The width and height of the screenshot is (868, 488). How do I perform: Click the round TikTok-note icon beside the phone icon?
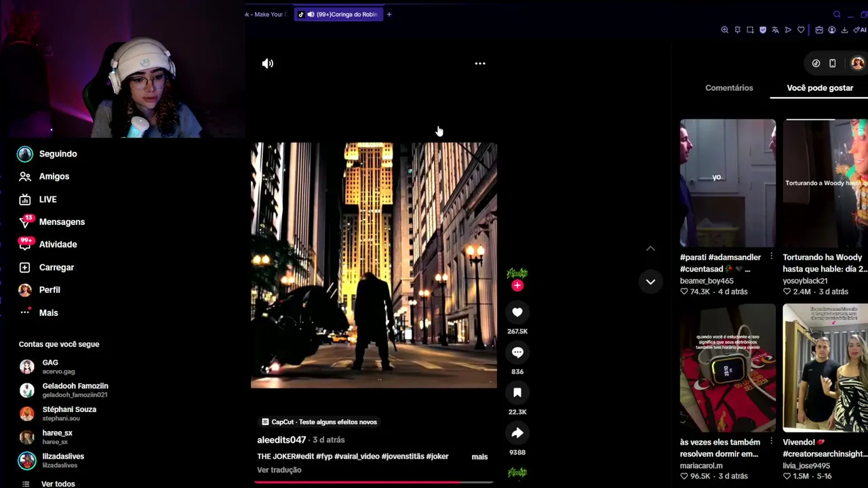[816, 64]
